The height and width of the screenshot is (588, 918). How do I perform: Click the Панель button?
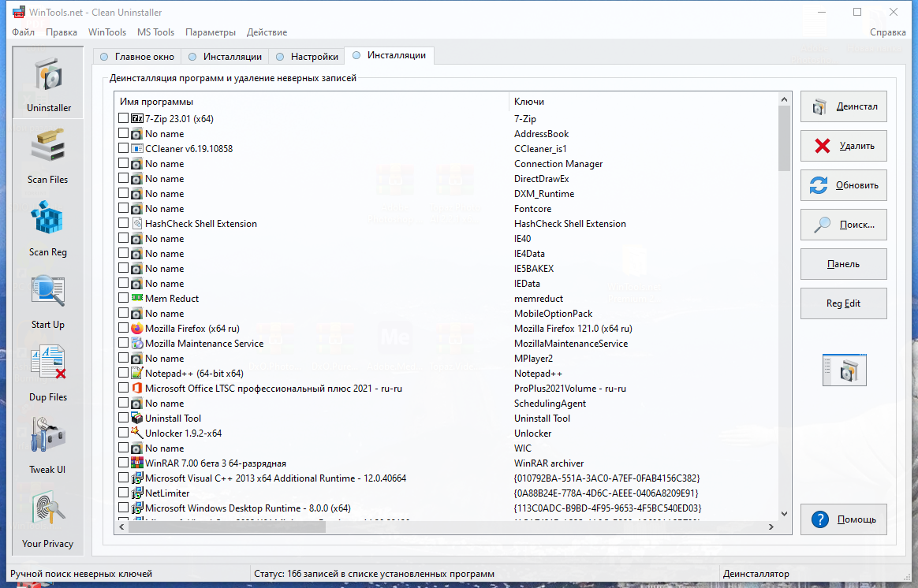coord(844,264)
